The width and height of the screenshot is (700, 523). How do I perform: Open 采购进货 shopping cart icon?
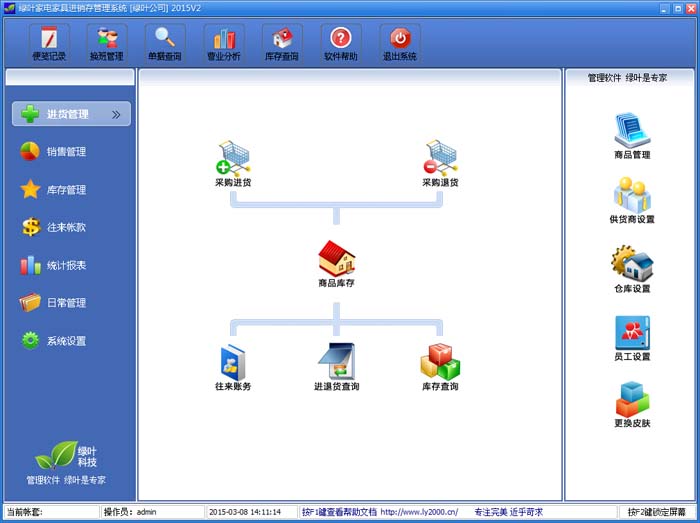[x=233, y=158]
